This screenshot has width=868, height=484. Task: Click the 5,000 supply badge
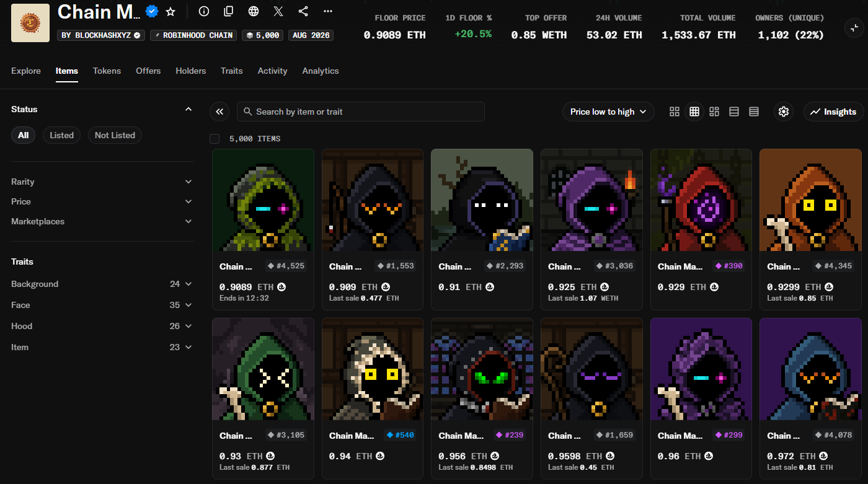263,35
